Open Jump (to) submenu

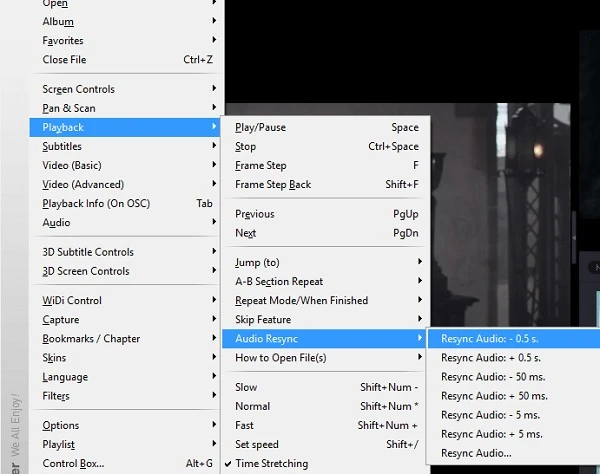tap(324, 262)
